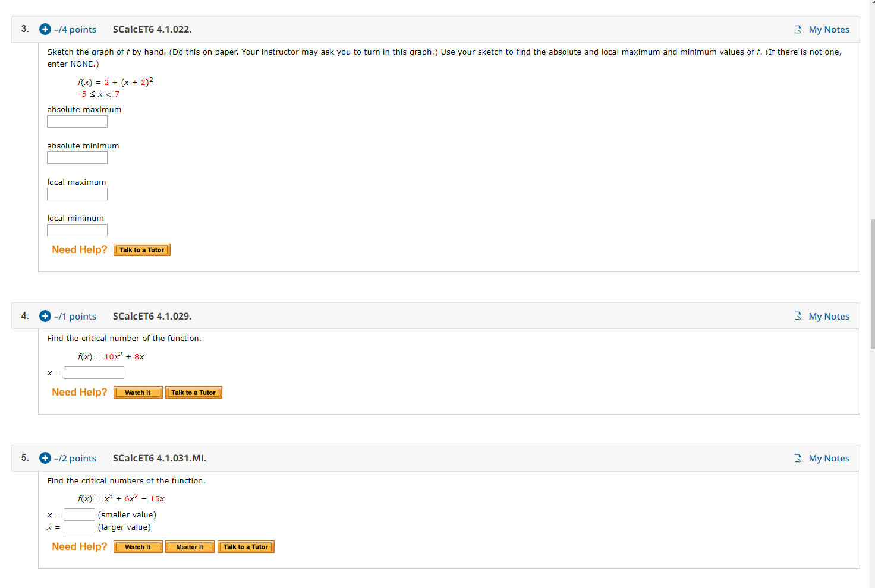875x588 pixels.
Task: Click the formula f(x) = 10x² + 8x
Action: click(111, 356)
